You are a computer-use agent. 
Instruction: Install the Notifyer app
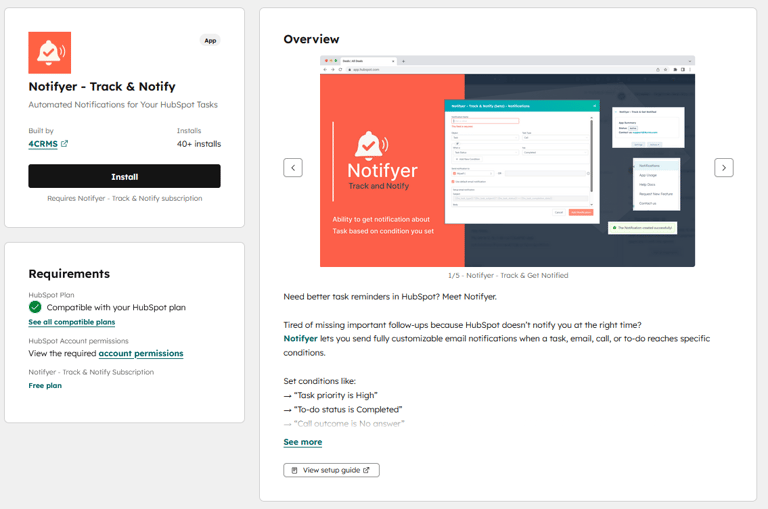point(124,177)
